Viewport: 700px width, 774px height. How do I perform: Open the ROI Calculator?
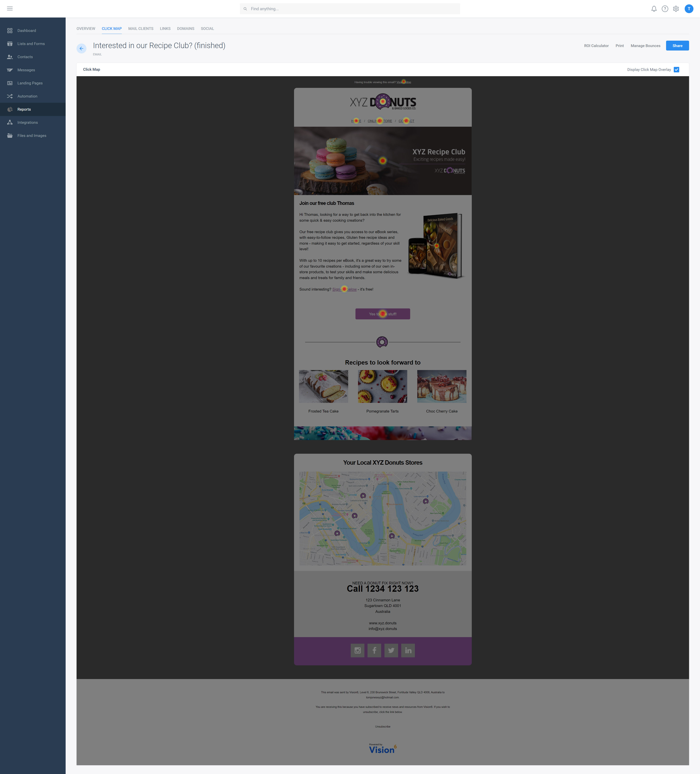pos(596,45)
